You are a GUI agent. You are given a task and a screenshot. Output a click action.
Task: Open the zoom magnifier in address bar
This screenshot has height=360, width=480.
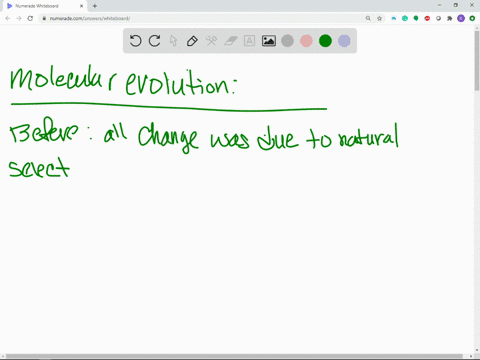pos(368,18)
